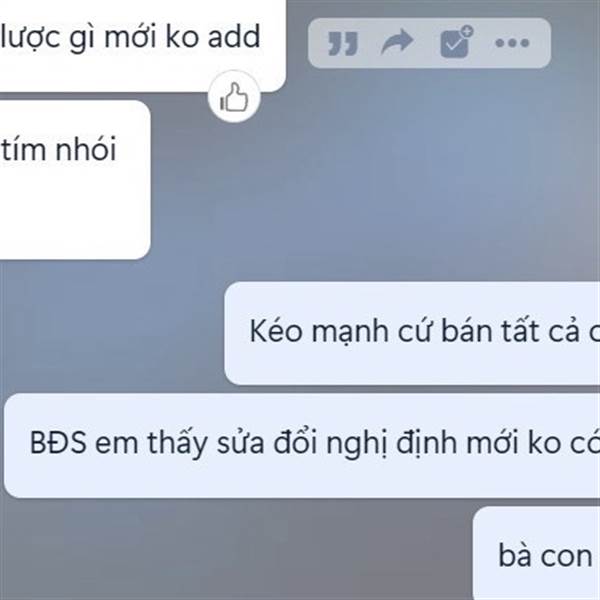Click the word "add" in the top message
The width and height of the screenshot is (600, 600).
tap(234, 37)
